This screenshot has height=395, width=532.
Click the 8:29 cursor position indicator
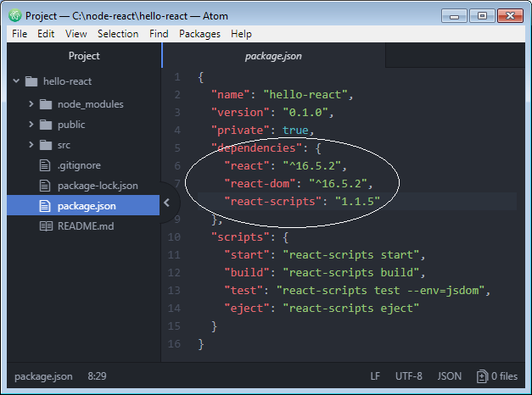[x=97, y=376]
